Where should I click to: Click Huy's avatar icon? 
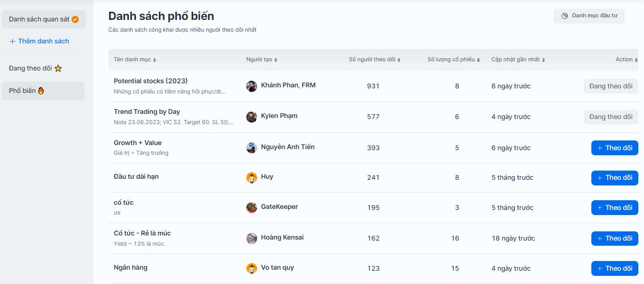(x=251, y=177)
